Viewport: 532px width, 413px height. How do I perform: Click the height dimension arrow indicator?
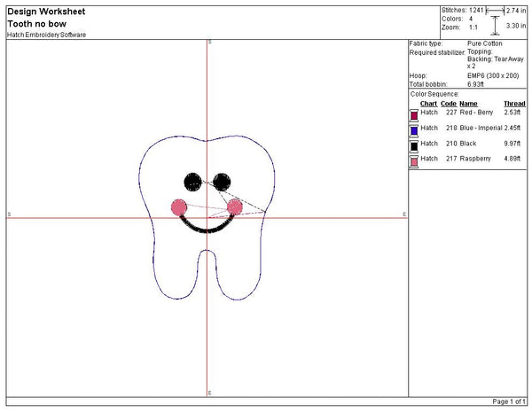[x=495, y=27]
